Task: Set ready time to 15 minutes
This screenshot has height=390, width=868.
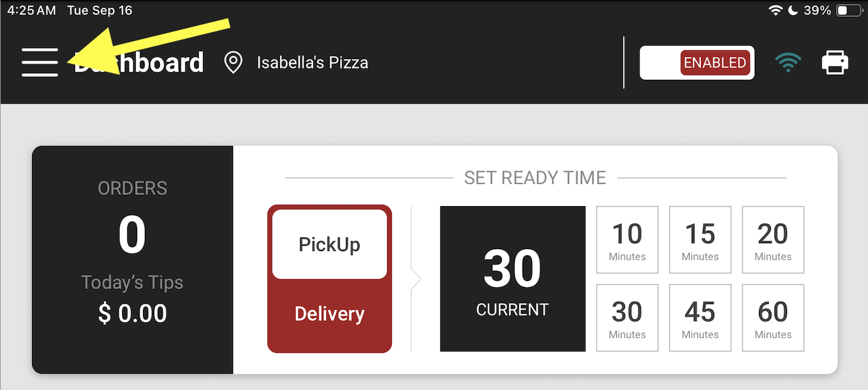Action: coord(700,240)
